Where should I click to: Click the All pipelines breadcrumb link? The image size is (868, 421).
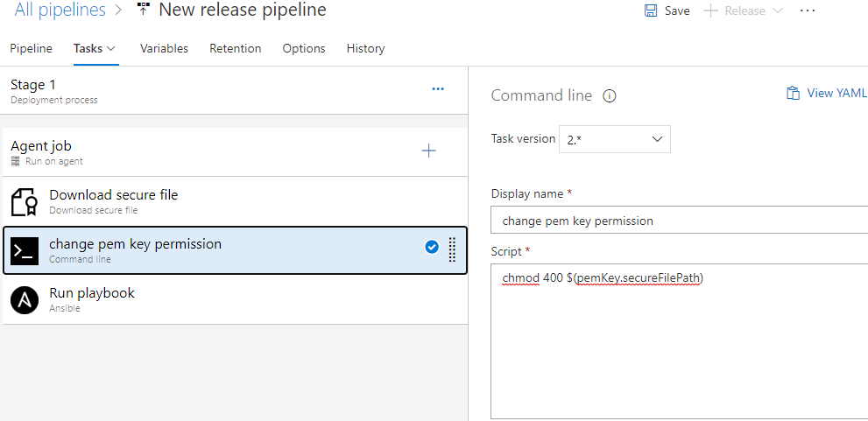[60, 11]
